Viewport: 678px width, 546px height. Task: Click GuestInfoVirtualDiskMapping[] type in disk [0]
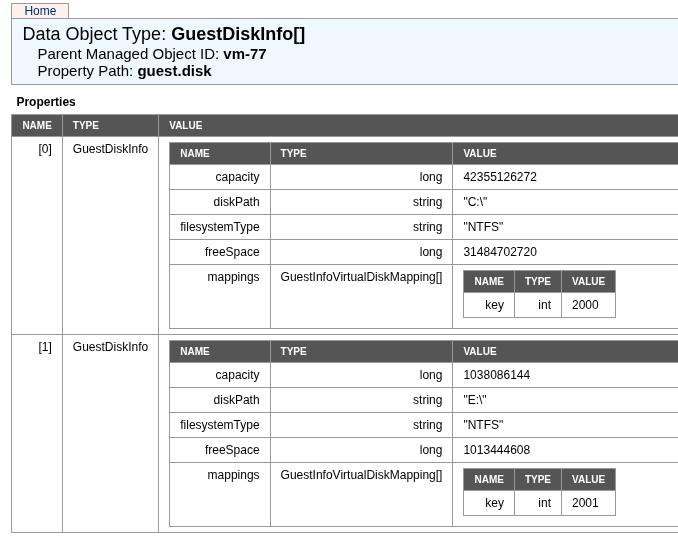[361, 277]
